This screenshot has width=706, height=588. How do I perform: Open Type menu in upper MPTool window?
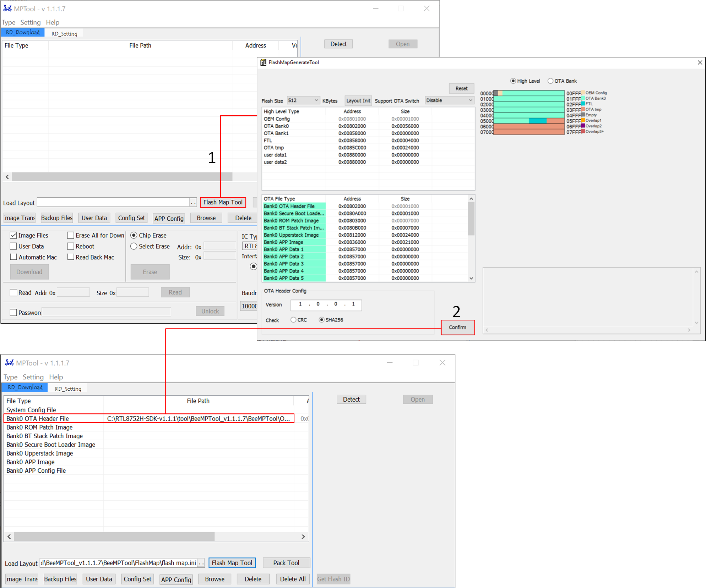pos(9,22)
